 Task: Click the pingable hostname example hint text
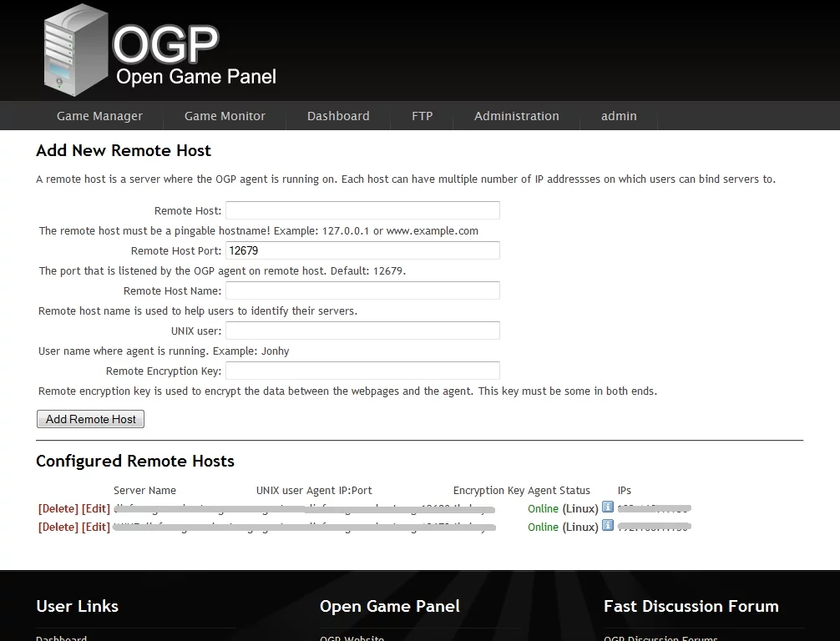[258, 231]
